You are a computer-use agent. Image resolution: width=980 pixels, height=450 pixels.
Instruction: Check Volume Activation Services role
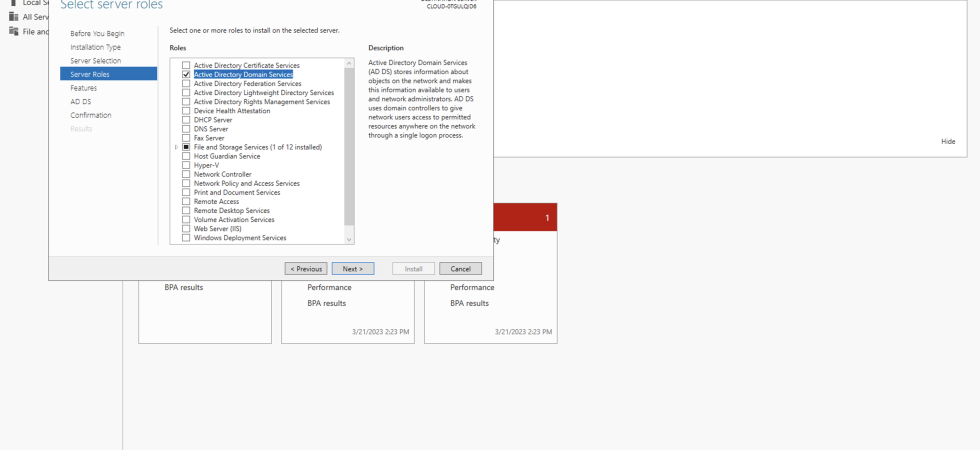[x=186, y=219]
